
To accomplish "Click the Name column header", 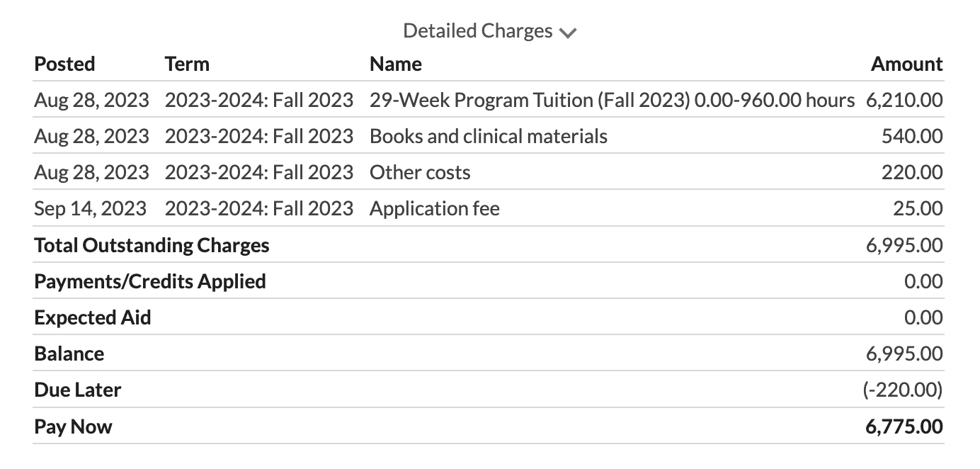I will (395, 64).
